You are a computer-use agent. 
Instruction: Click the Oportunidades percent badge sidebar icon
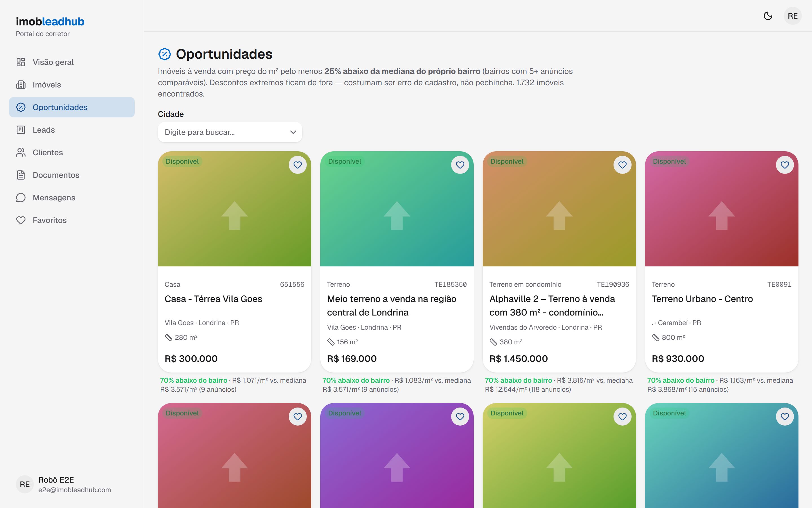pos(21,107)
